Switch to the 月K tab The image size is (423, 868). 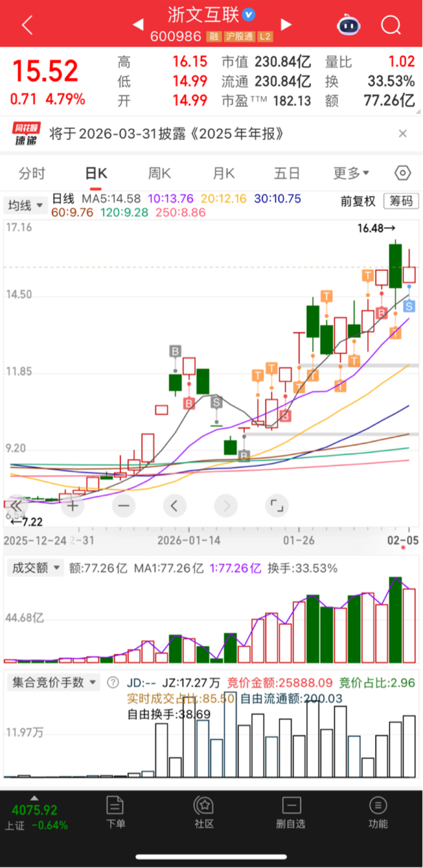click(x=224, y=174)
